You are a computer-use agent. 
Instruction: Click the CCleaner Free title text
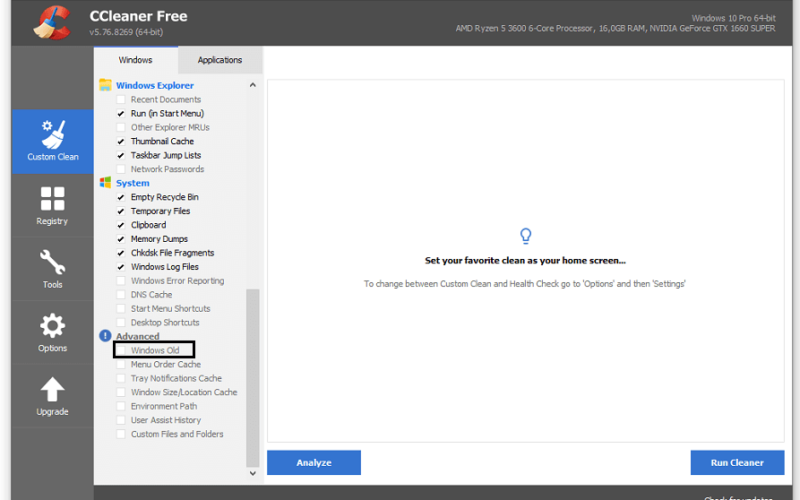tap(138, 16)
